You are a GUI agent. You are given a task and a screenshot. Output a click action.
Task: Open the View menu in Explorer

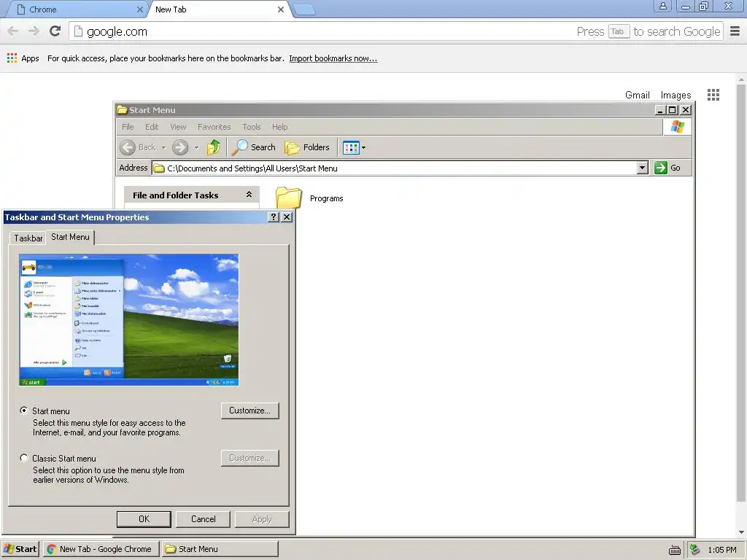[x=178, y=127]
